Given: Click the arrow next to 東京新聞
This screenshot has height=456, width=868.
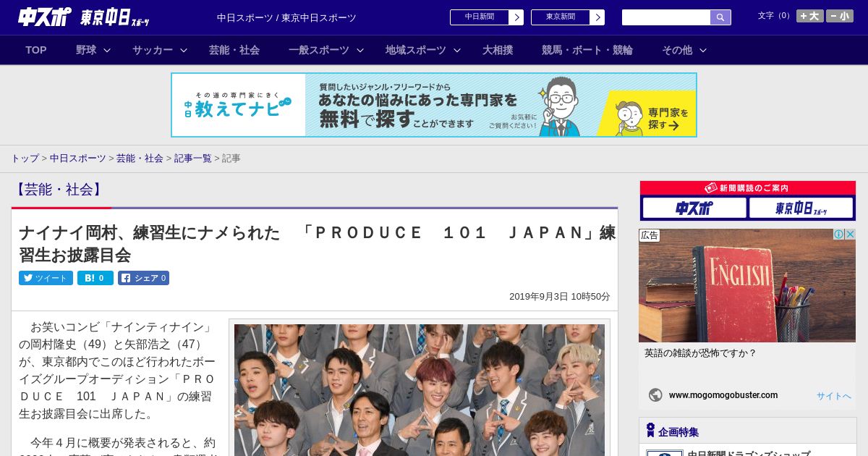Looking at the screenshot, I should (597, 17).
